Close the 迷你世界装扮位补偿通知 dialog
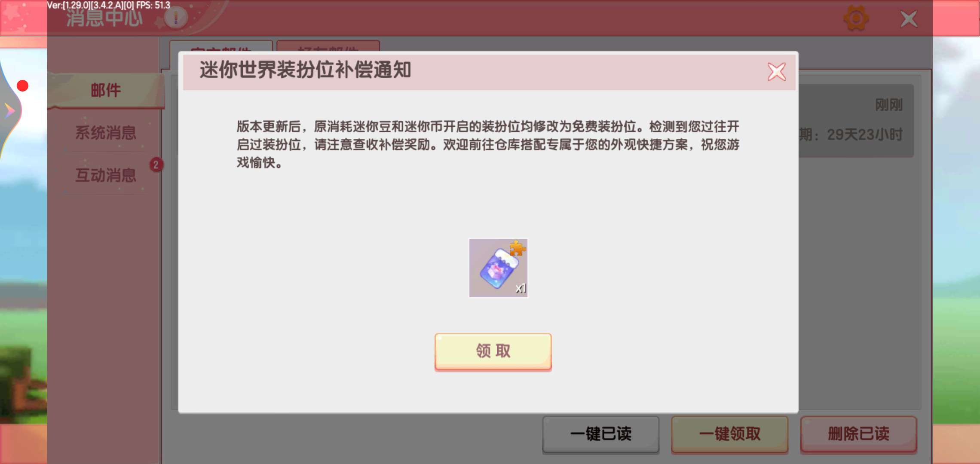The image size is (980, 464). [777, 72]
